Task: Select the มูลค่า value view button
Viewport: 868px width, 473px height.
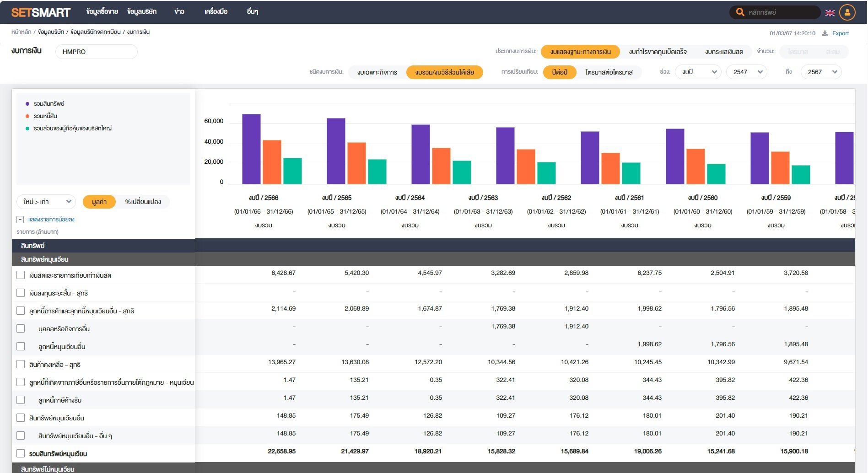Action: pos(99,202)
